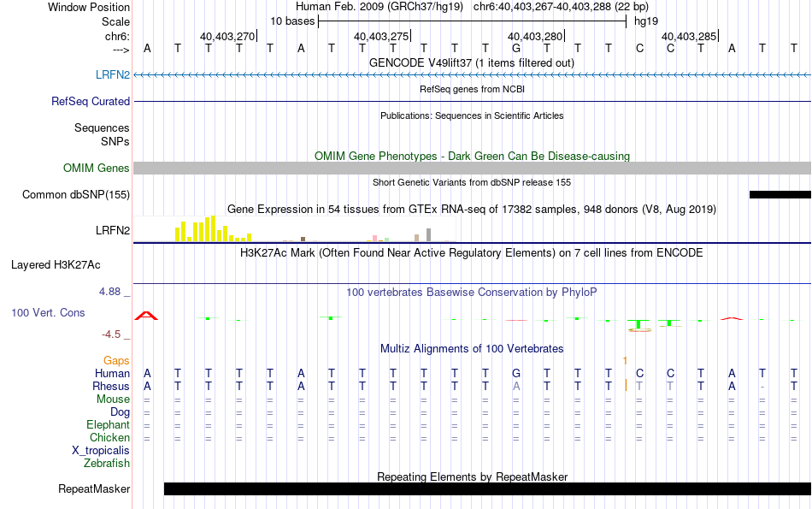The width and height of the screenshot is (812, 509).
Task: Click the gray A base in Rhesus row
Action: (x=515, y=386)
